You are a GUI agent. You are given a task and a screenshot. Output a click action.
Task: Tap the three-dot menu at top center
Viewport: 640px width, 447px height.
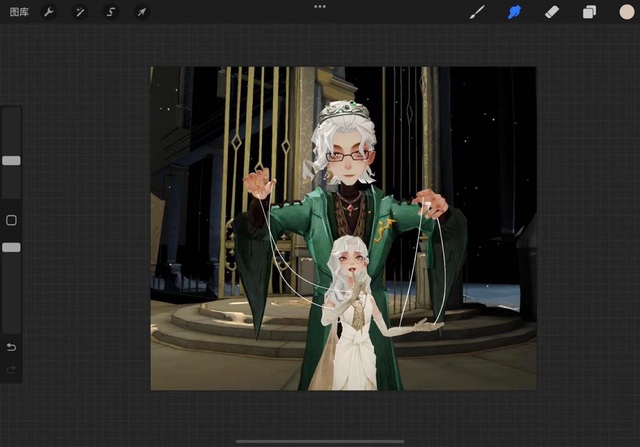(x=320, y=6)
